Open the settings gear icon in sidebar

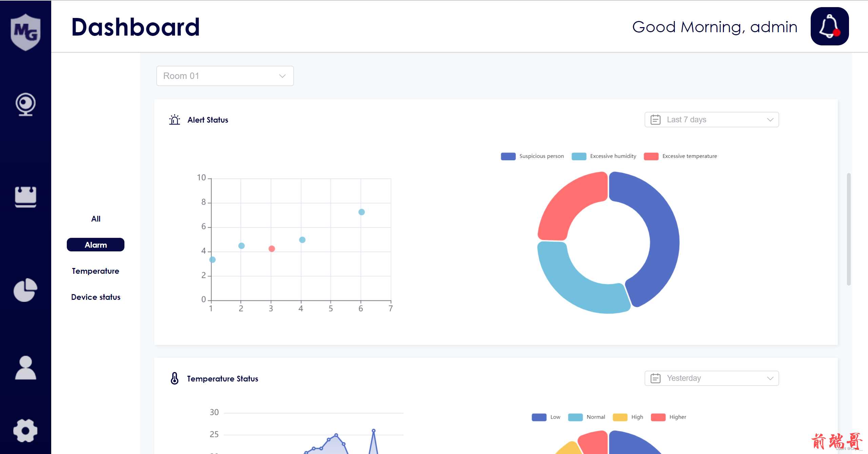click(x=26, y=432)
